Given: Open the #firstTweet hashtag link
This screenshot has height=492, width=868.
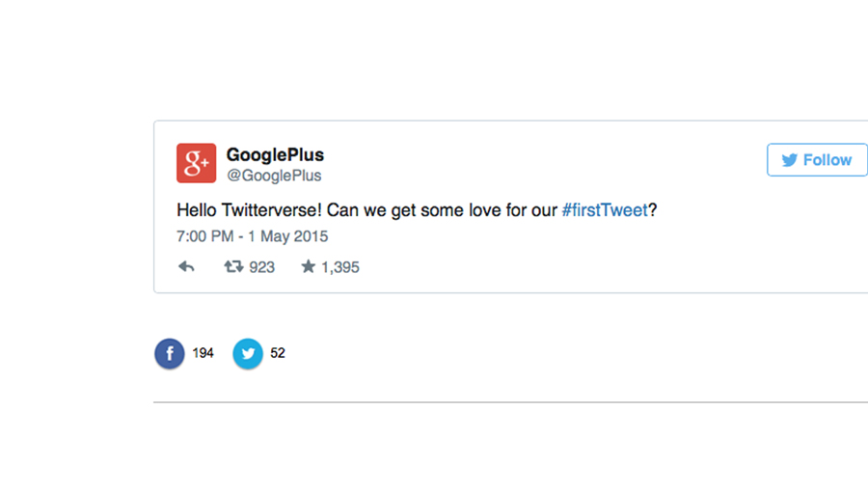Looking at the screenshot, I should coord(605,210).
